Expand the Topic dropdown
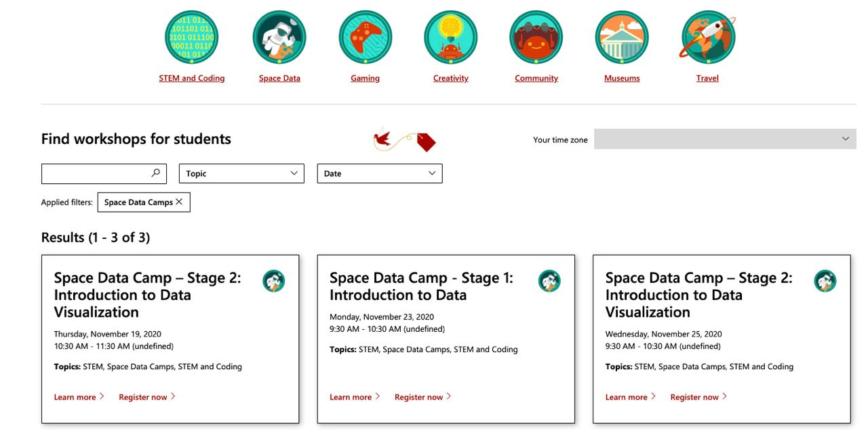This screenshot has width=868, height=435. 241,174
